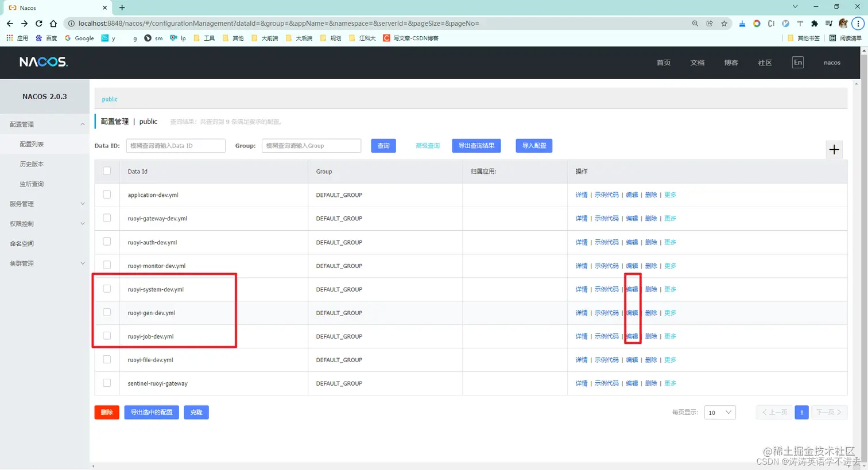Go to 首页 in top navigation

click(664, 63)
